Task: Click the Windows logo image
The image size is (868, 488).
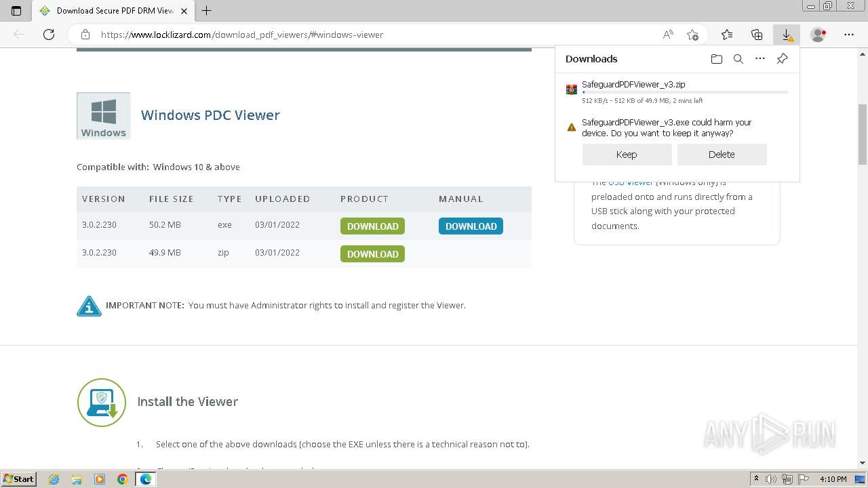Action: pyautogui.click(x=104, y=116)
